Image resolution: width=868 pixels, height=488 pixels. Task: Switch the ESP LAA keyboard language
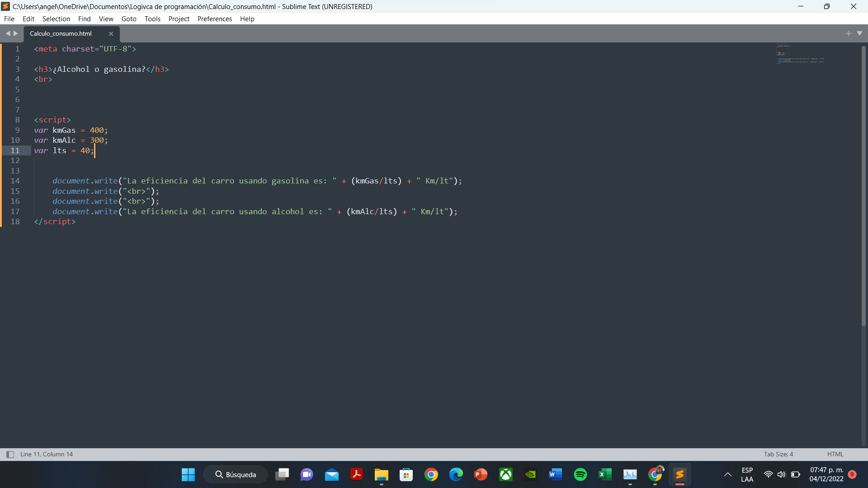747,474
